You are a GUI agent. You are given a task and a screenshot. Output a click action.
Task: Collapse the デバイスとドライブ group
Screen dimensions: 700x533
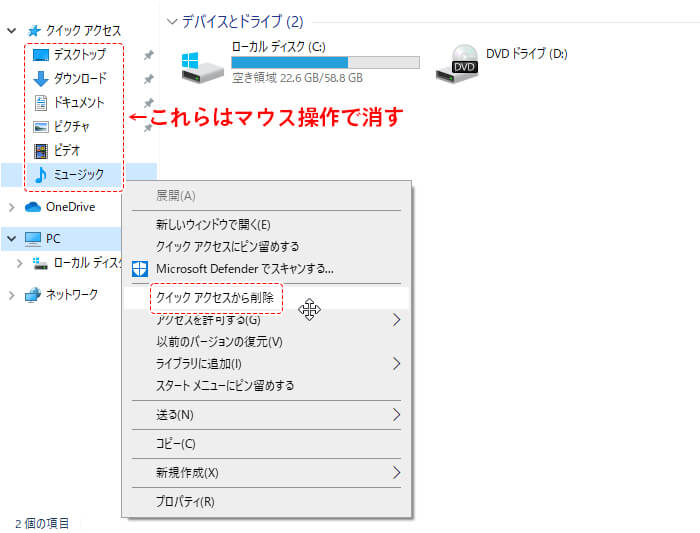172,21
